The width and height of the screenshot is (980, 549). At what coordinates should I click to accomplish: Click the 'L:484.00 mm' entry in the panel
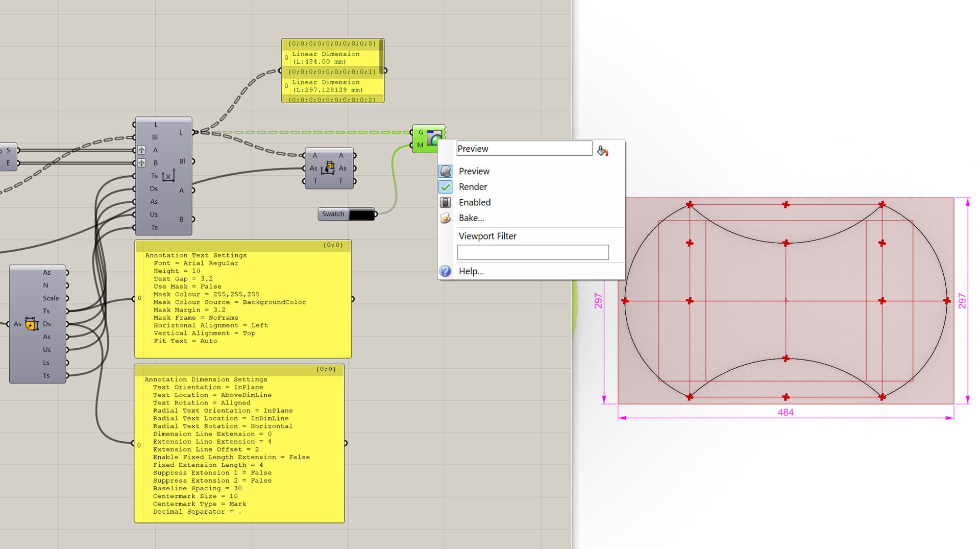(319, 62)
